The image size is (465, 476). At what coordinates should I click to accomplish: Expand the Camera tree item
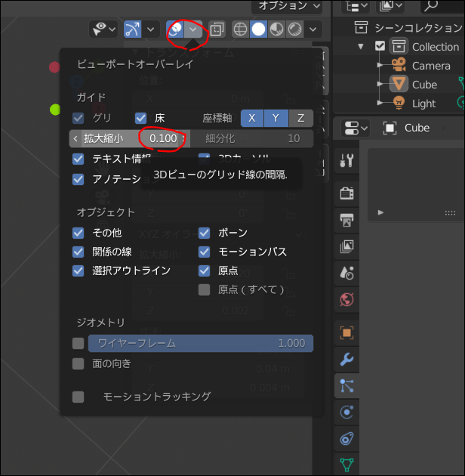[380, 65]
